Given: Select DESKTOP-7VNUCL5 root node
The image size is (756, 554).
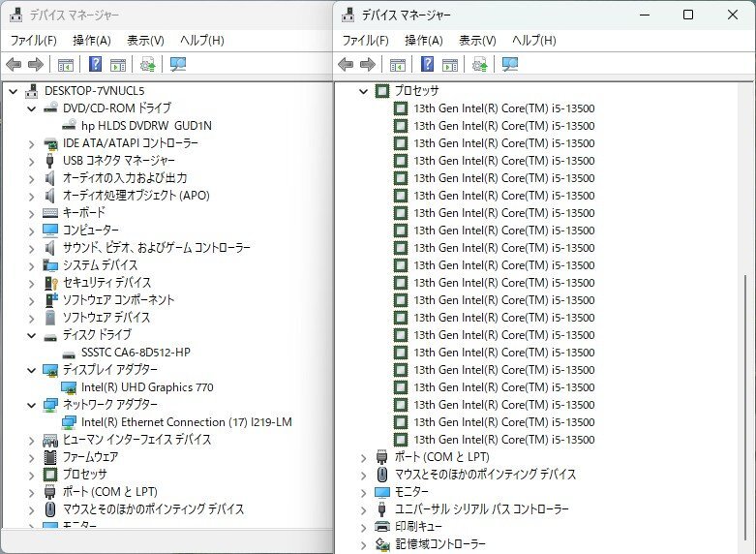Looking at the screenshot, I should click(94, 91).
